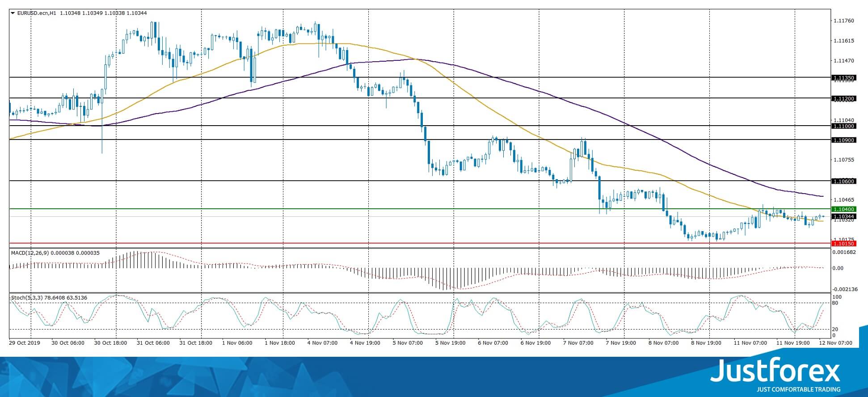Screen dimensions: 868x397
Task: Click the 1.11040 value on price scale
Action: click(844, 120)
